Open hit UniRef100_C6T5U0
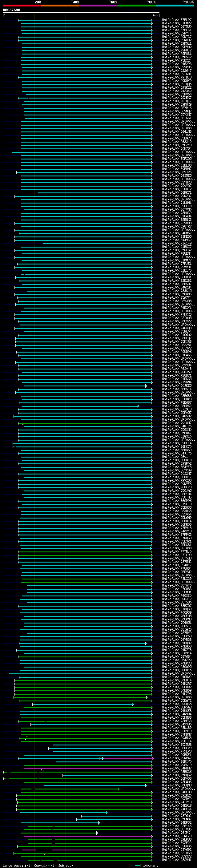 point(177,26)
